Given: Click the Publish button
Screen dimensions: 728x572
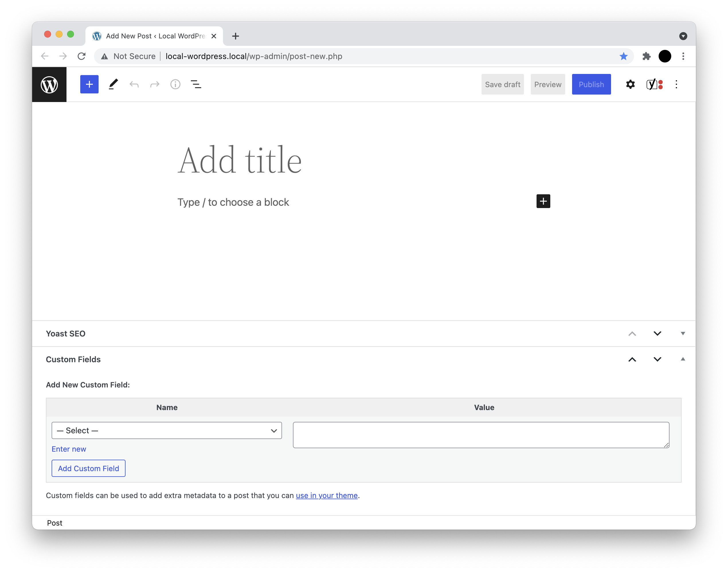Looking at the screenshot, I should pos(591,84).
